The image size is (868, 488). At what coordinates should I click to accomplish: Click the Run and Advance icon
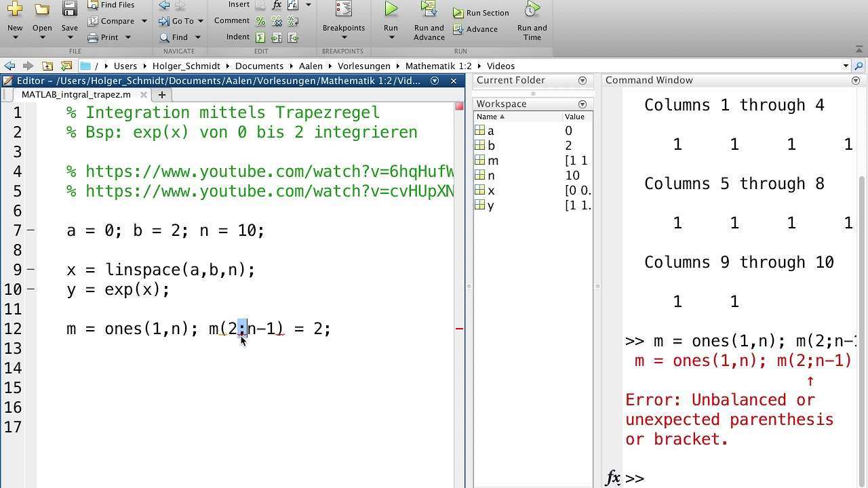pyautogui.click(x=429, y=9)
